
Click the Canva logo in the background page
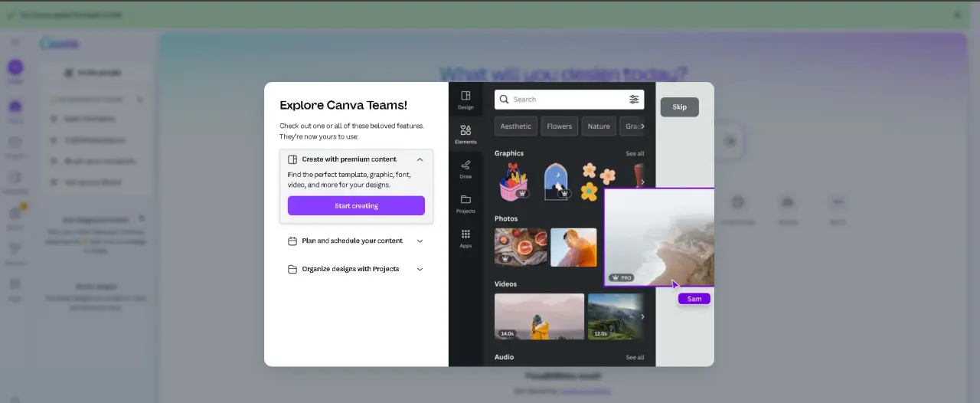(x=60, y=44)
